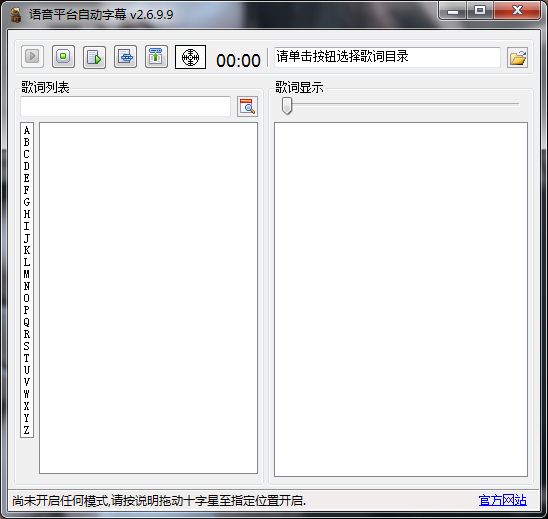This screenshot has width=548, height=519.
Task: Click the document-with-play-arrow icon
Action: [94, 57]
